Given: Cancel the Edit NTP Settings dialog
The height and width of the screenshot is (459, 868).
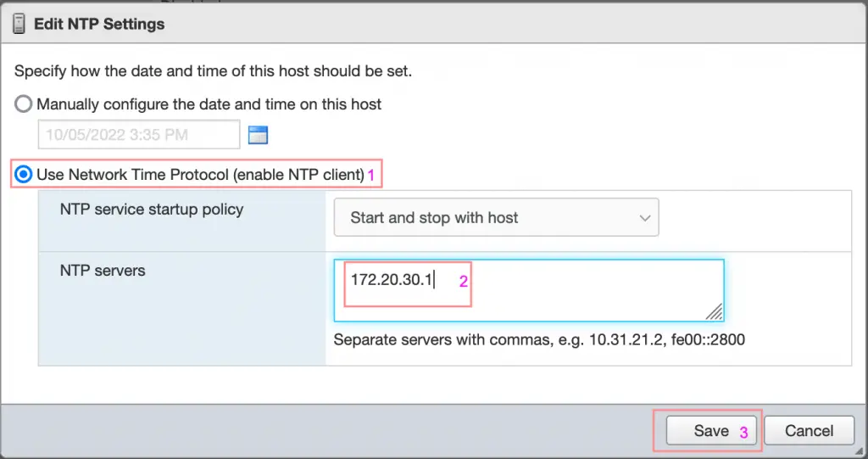Looking at the screenshot, I should [x=810, y=431].
